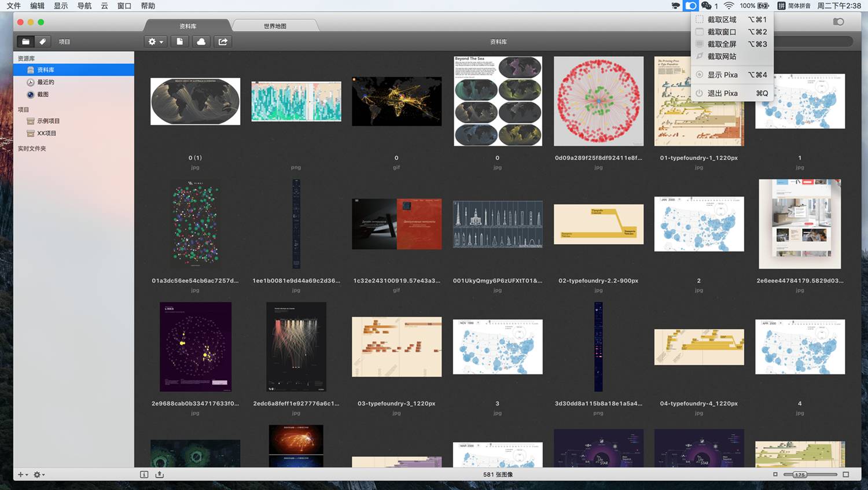Image resolution: width=868 pixels, height=490 pixels.
Task: Click the export icon in status bar
Action: [x=160, y=474]
